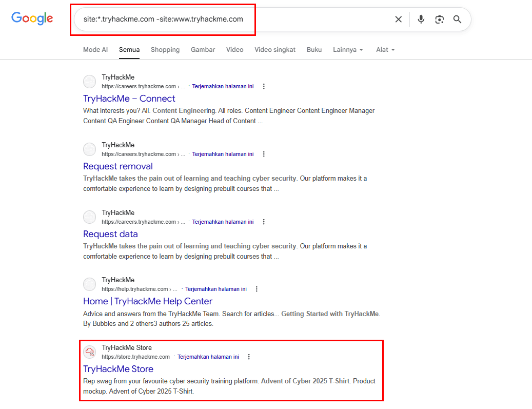Click the "Advice and answers from the TryHackMe Team" snippet
Image resolution: width=532 pixels, height=409 pixels.
click(231, 318)
